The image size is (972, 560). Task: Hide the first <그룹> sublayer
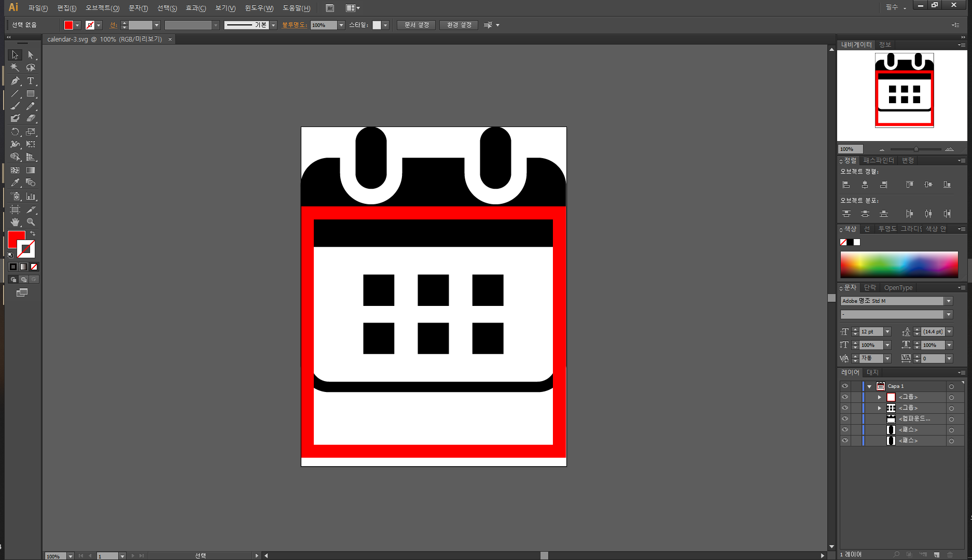click(845, 397)
